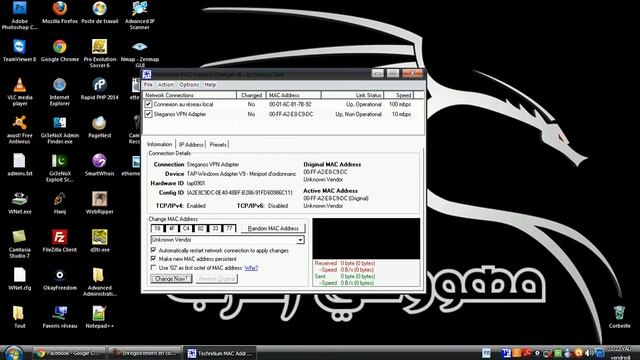Open WebRipper desktop icon
The width and height of the screenshot is (640, 360).
pyautogui.click(x=100, y=203)
